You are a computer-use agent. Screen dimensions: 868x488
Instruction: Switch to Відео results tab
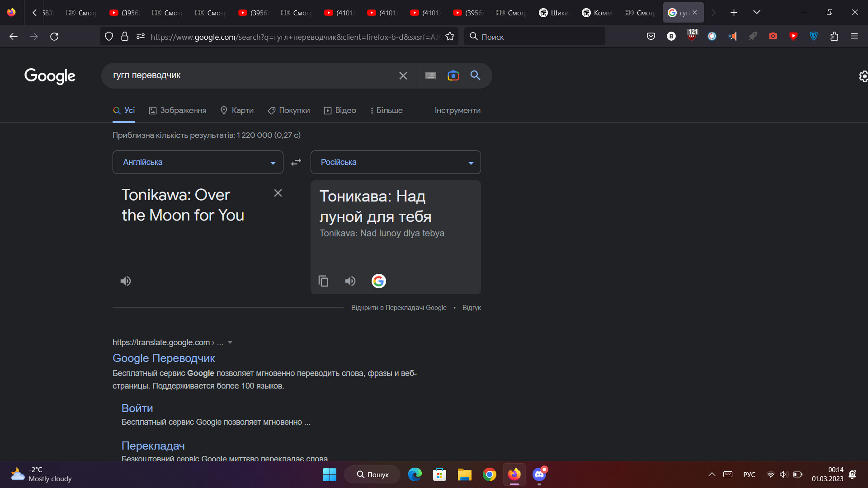click(x=340, y=110)
